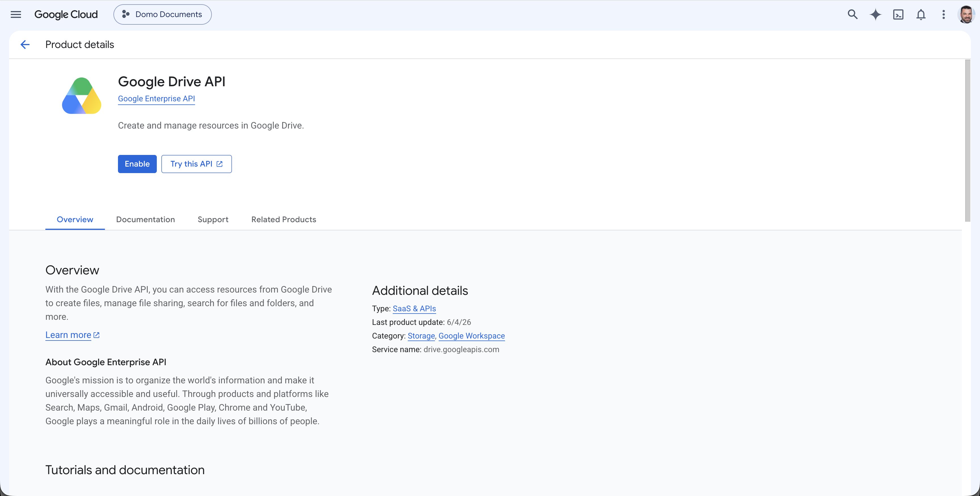Switch to the Documentation tab

(x=145, y=220)
